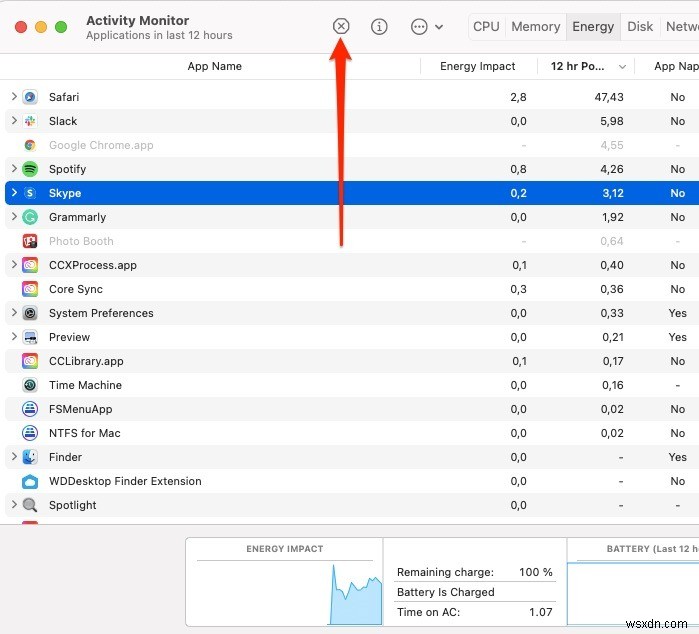Viewport: 699px width, 634px height.
Task: Switch to the Memory tab
Action: coord(535,27)
